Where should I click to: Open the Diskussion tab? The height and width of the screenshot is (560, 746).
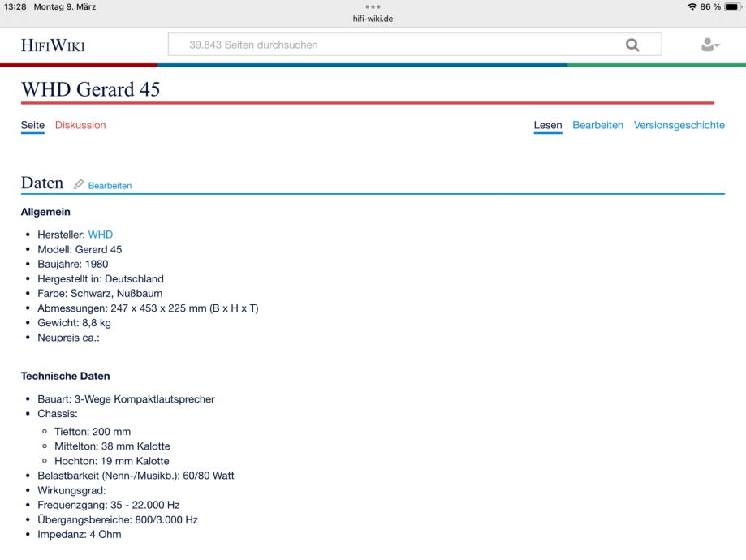(80, 125)
